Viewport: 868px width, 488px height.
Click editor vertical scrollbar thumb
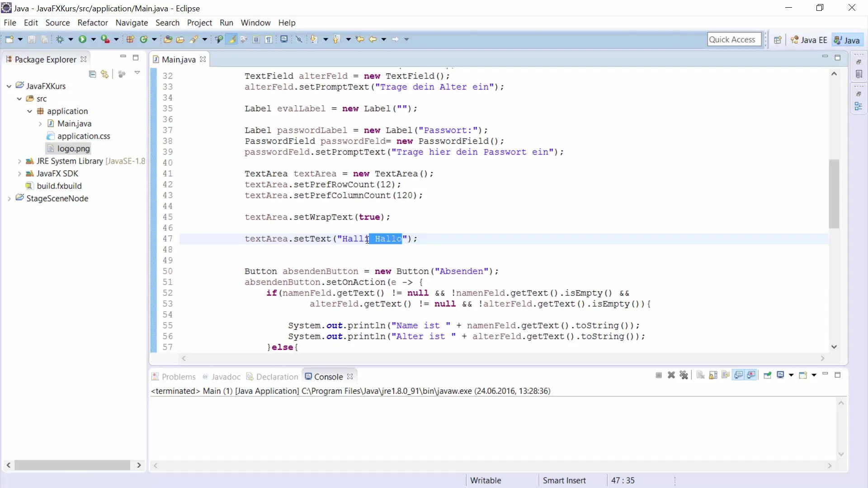(834, 193)
